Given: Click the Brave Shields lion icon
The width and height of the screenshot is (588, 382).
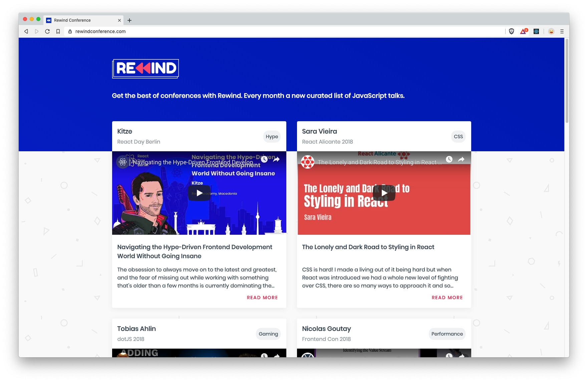Looking at the screenshot, I should point(511,31).
